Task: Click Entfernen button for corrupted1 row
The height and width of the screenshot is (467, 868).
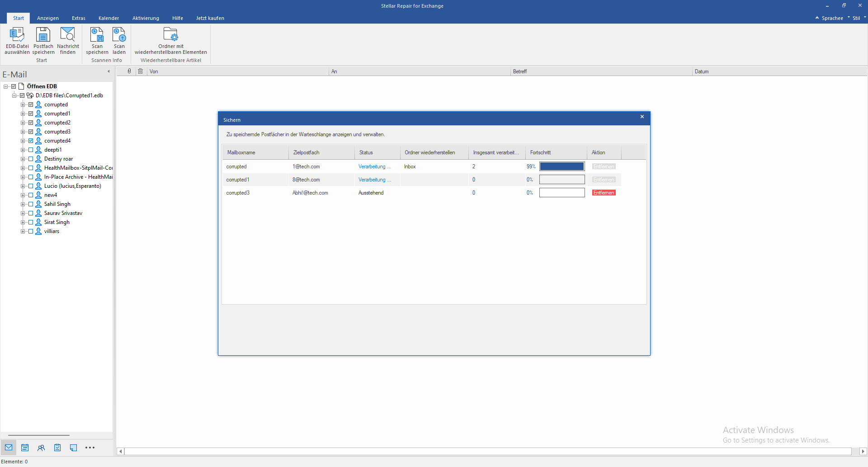Action: (x=604, y=180)
